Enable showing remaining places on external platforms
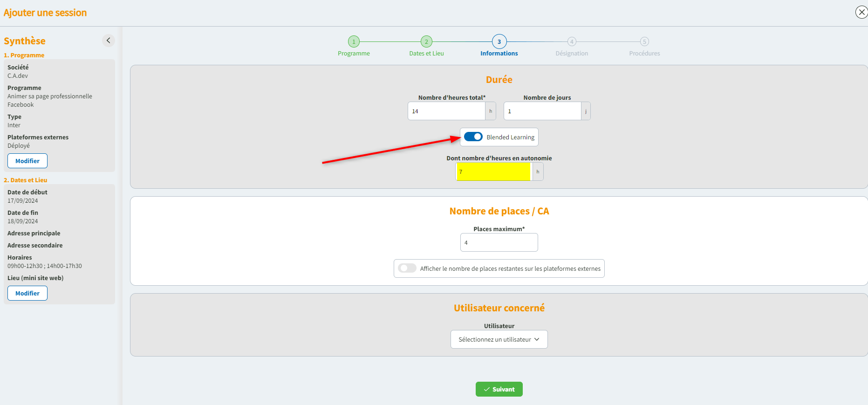The width and height of the screenshot is (868, 405). [407, 268]
